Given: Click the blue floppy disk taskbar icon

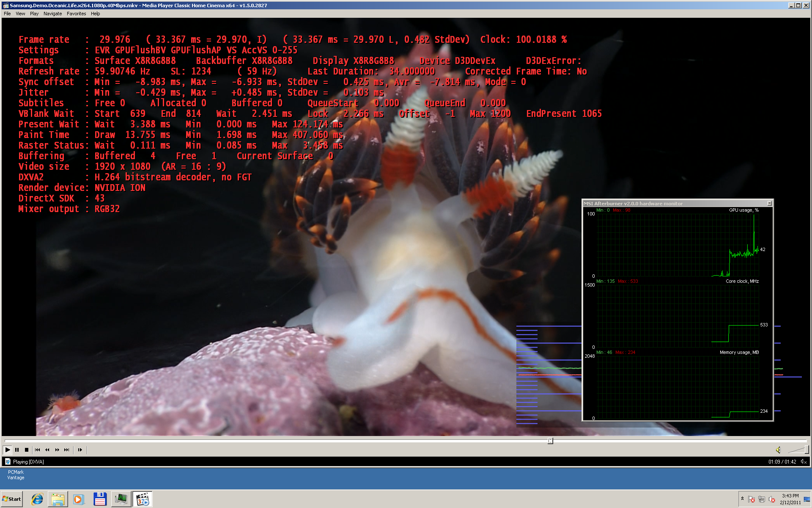Looking at the screenshot, I should click(x=100, y=499).
